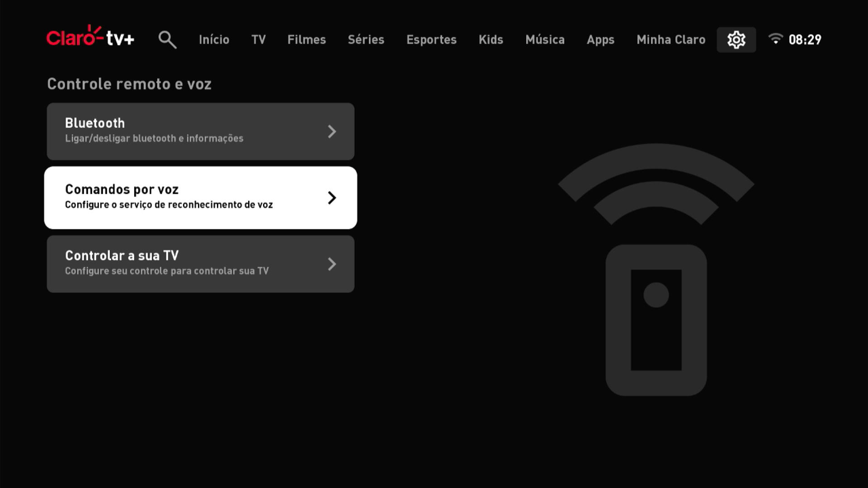Viewport: 868px width, 488px height.
Task: Select the gear icon highlighted in the top bar
Action: [736, 40]
